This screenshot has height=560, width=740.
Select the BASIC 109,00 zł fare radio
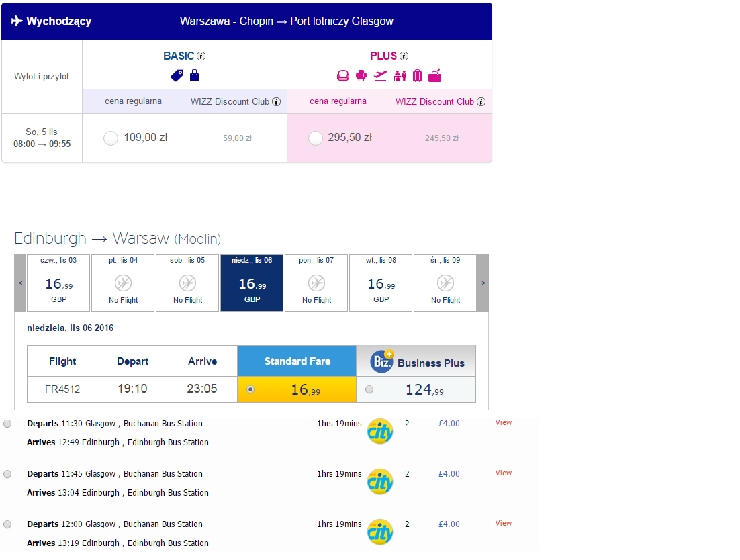[111, 138]
